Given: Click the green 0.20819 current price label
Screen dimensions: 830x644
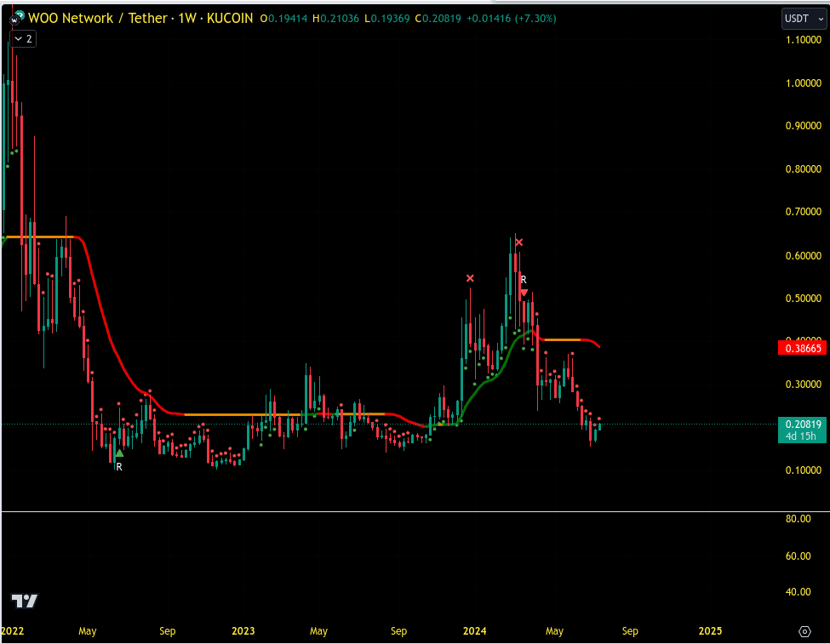Looking at the screenshot, I should [803, 425].
